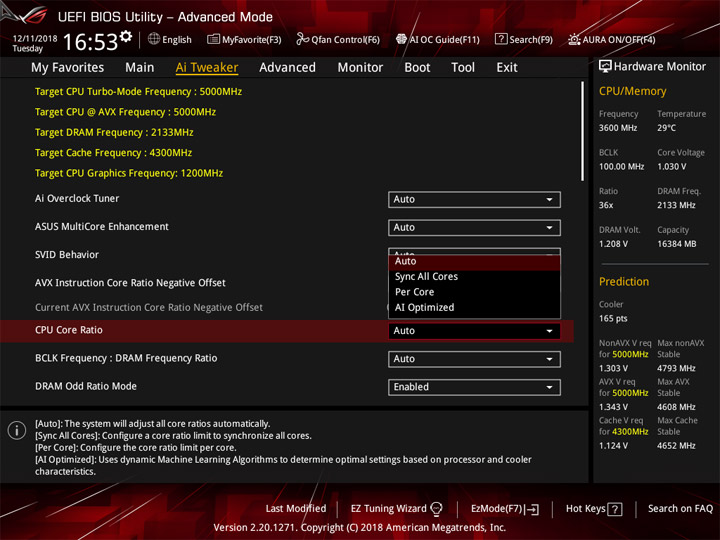Select the Ai Overclock Tuner row label
The image size is (720, 540).
coord(77,198)
